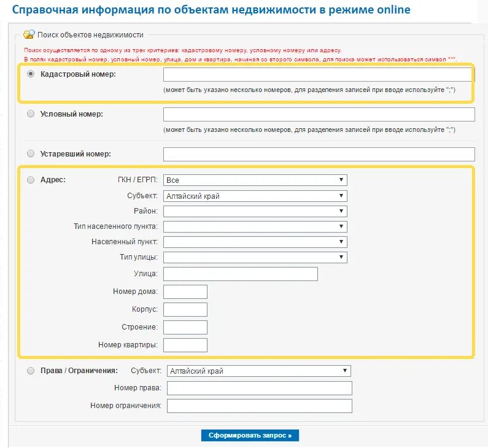Open the Населенный пункт dropdown
Screen dimensions: 488x448
(255, 242)
